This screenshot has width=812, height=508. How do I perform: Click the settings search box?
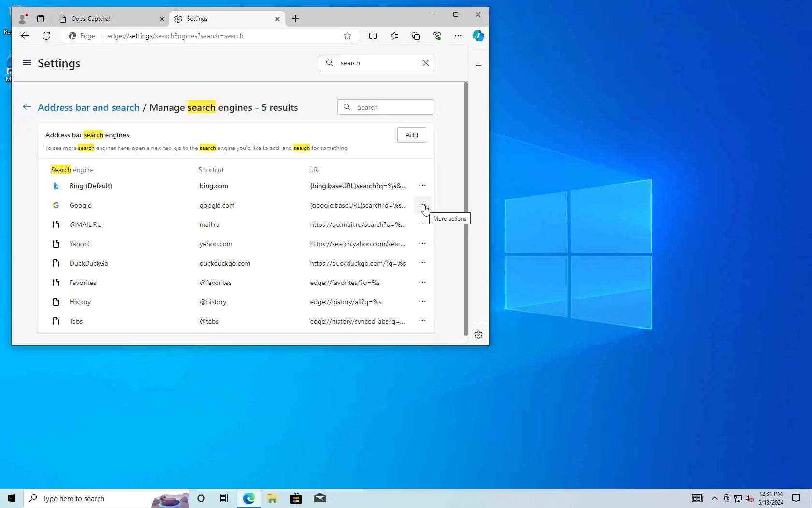pos(376,63)
